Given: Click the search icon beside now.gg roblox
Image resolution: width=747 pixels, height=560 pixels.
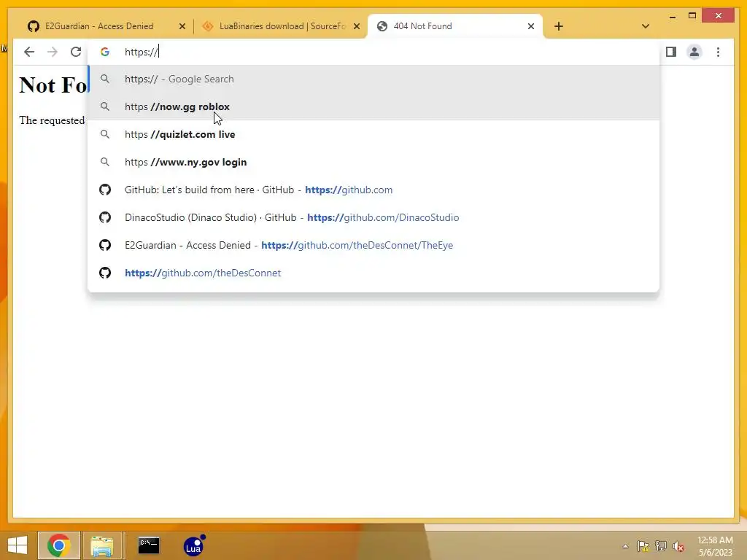Looking at the screenshot, I should coord(105,106).
